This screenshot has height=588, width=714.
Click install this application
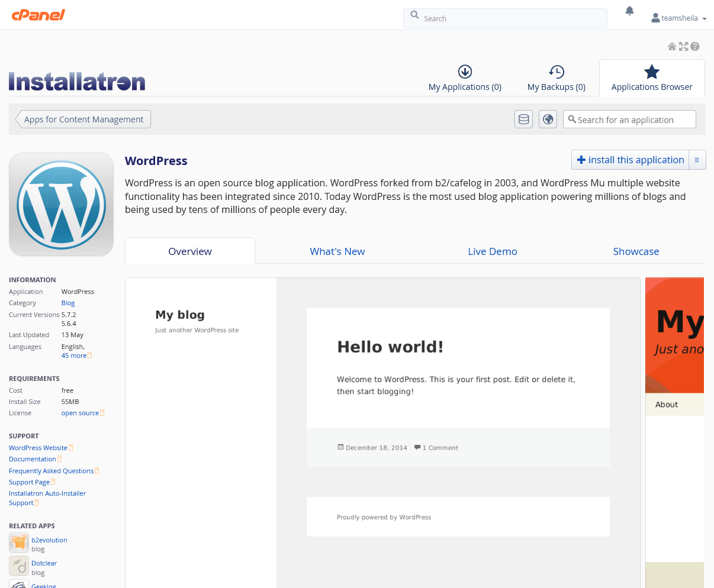tap(630, 160)
